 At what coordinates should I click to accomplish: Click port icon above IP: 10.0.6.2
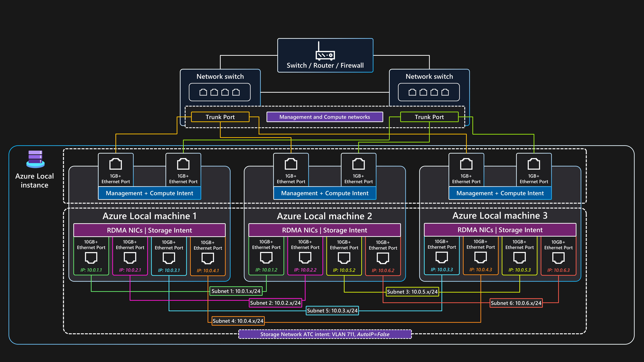(x=383, y=258)
